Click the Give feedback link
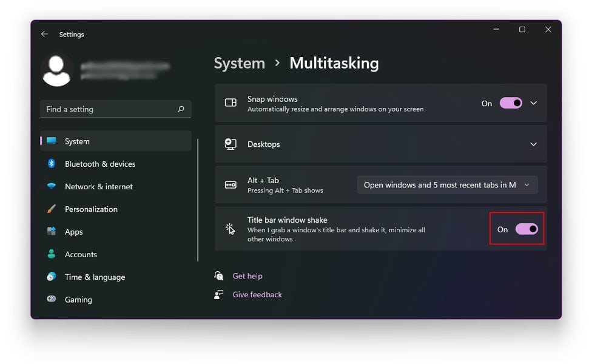 257,295
